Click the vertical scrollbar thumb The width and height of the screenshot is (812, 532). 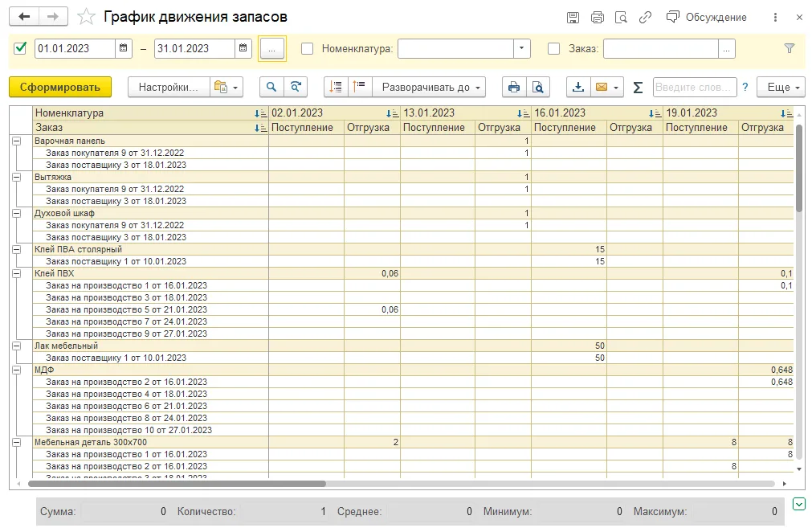click(800, 168)
